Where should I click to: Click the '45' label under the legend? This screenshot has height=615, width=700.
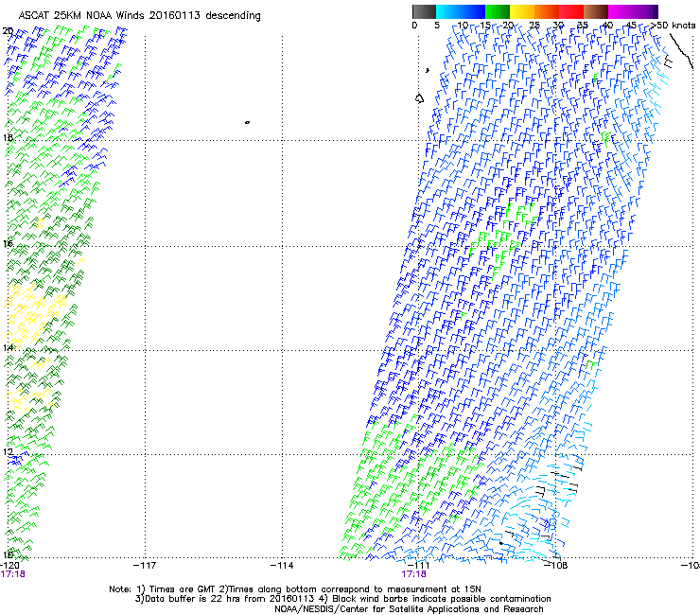631,25
